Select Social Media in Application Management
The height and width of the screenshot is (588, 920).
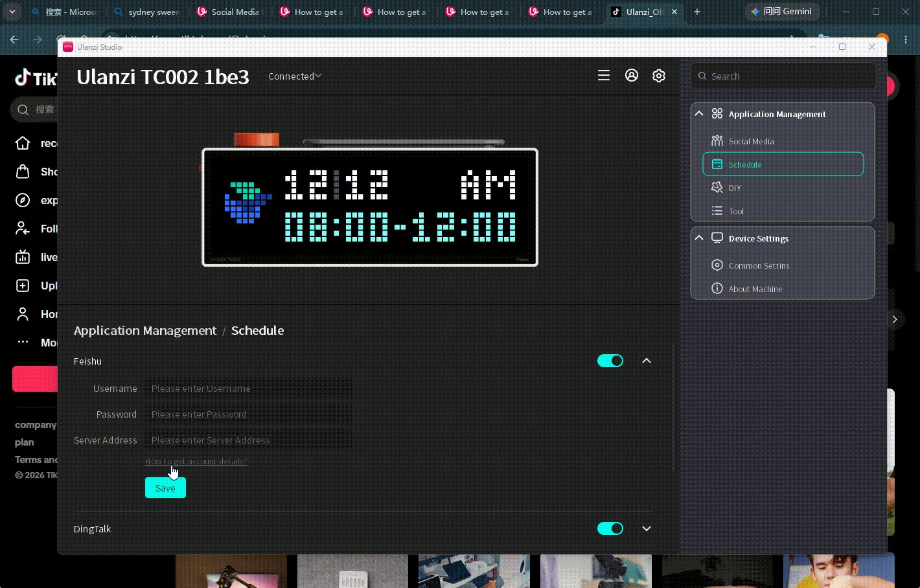click(783, 141)
